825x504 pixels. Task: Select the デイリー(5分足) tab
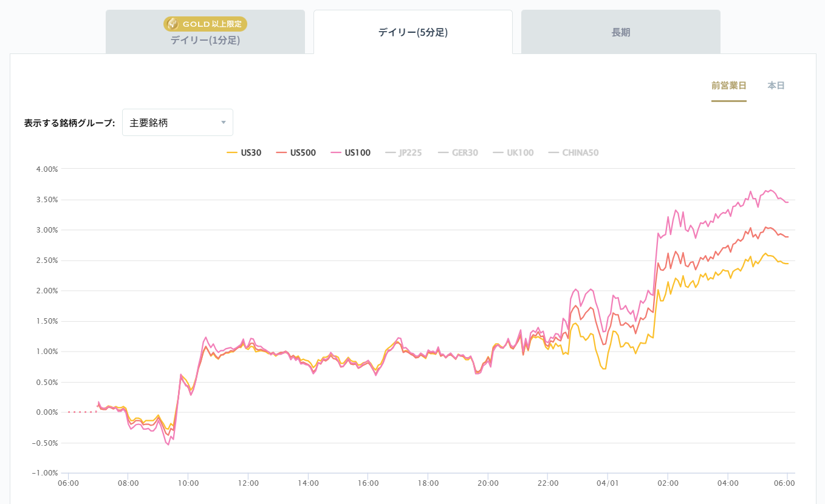413,33
